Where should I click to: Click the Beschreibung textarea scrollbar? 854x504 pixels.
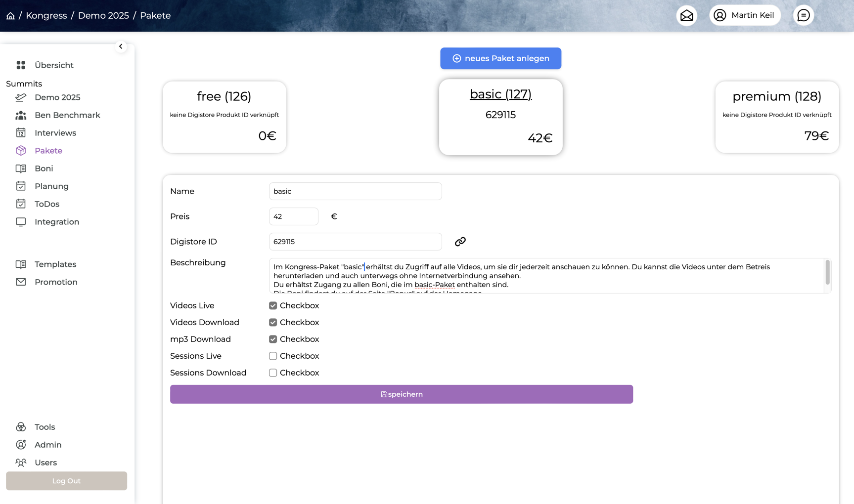pyautogui.click(x=827, y=273)
